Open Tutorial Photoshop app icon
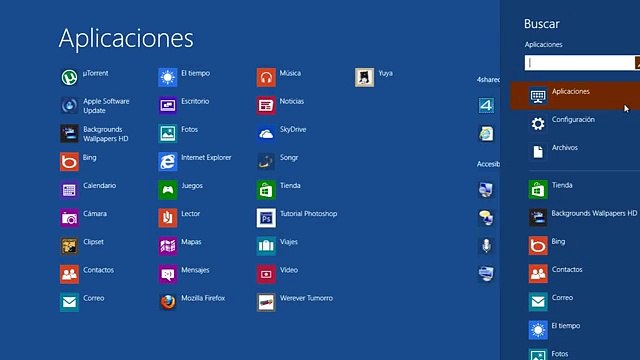Screen dimensions: 640x360 click(266, 218)
